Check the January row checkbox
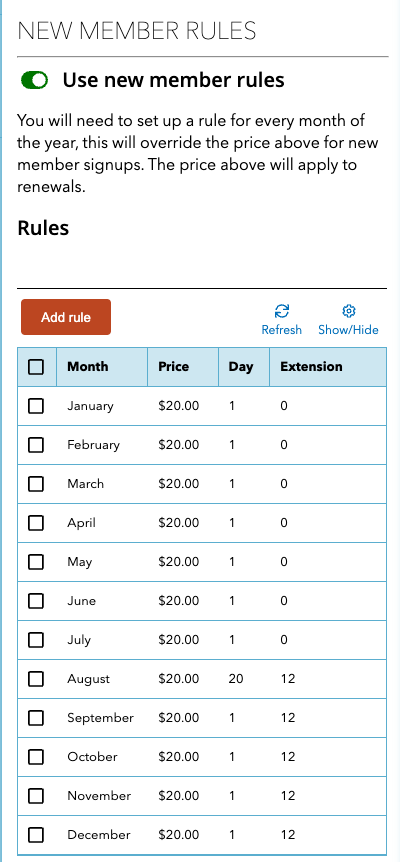The height and width of the screenshot is (862, 400). click(36, 406)
